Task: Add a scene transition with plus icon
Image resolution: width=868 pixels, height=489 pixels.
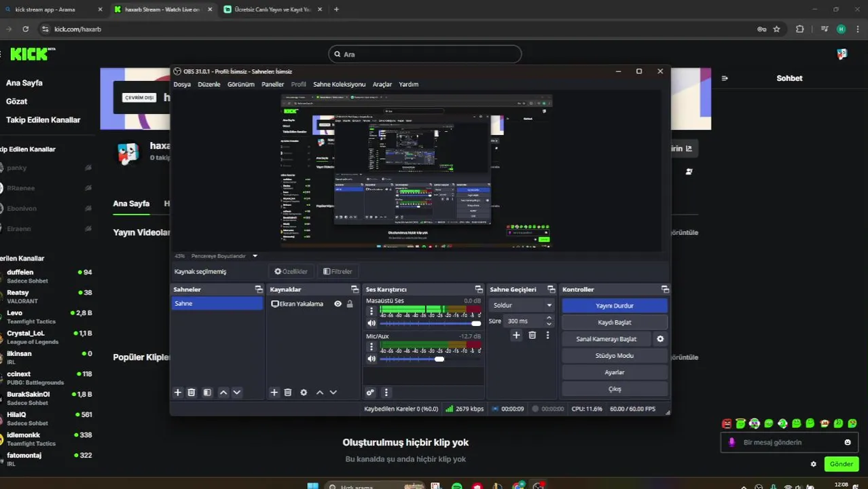Action: tap(516, 336)
